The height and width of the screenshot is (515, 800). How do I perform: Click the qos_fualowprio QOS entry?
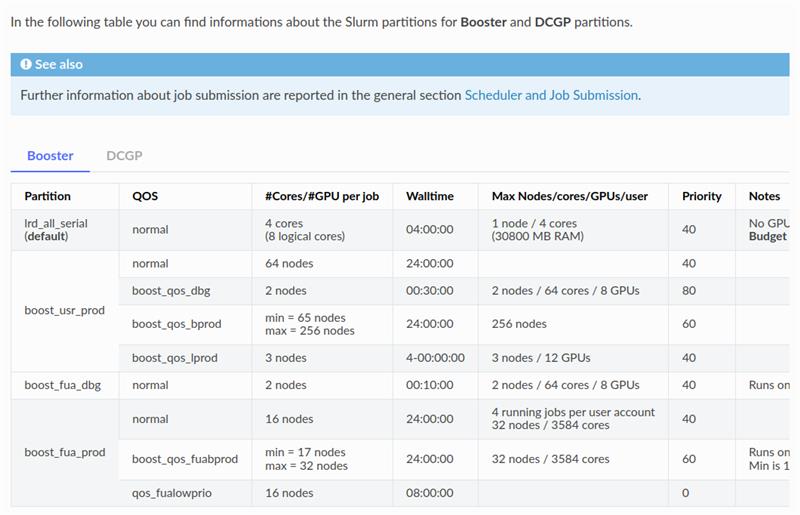pyautogui.click(x=172, y=493)
